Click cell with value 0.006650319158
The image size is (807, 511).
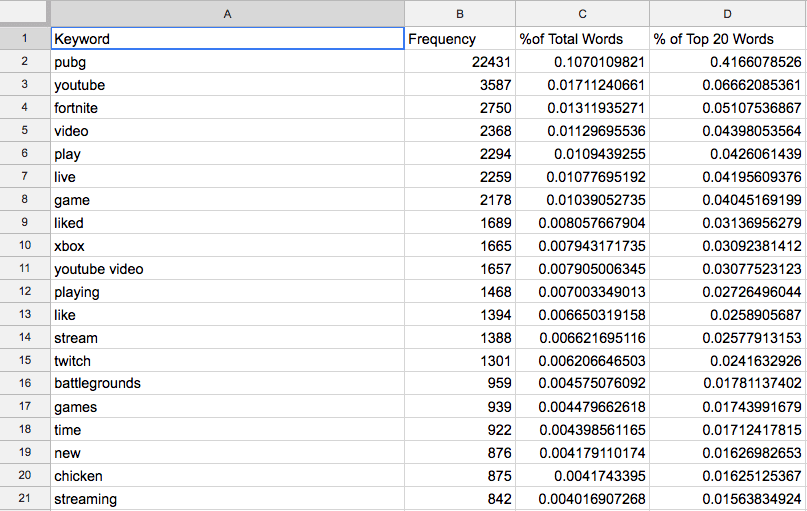[x=582, y=314]
